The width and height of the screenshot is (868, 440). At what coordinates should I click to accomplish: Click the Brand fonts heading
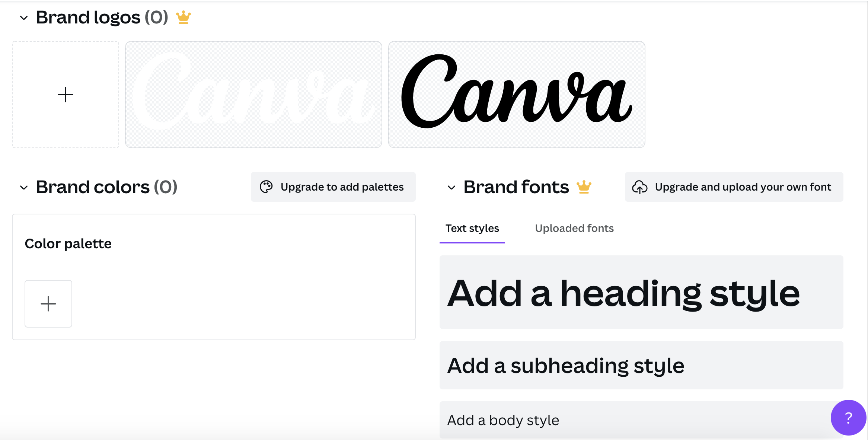516,187
